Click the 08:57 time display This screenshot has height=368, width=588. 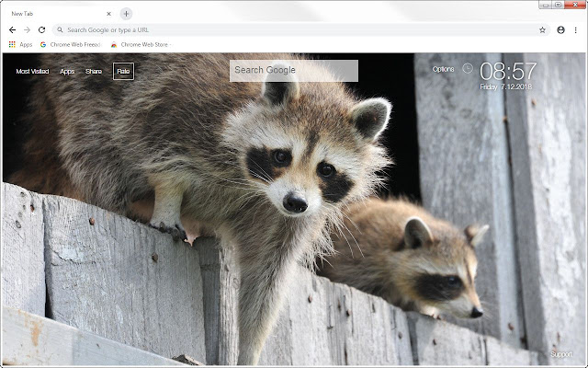pos(508,72)
